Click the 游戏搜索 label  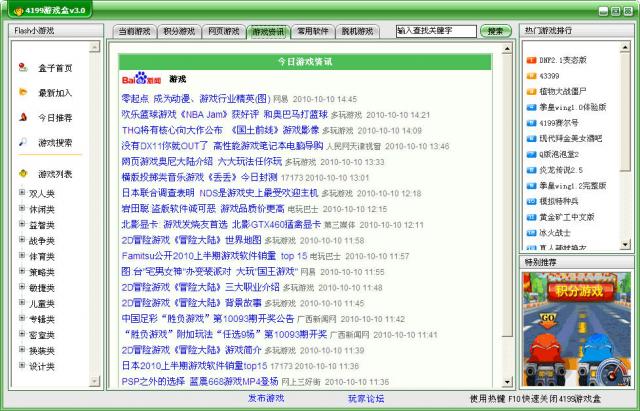point(55,143)
